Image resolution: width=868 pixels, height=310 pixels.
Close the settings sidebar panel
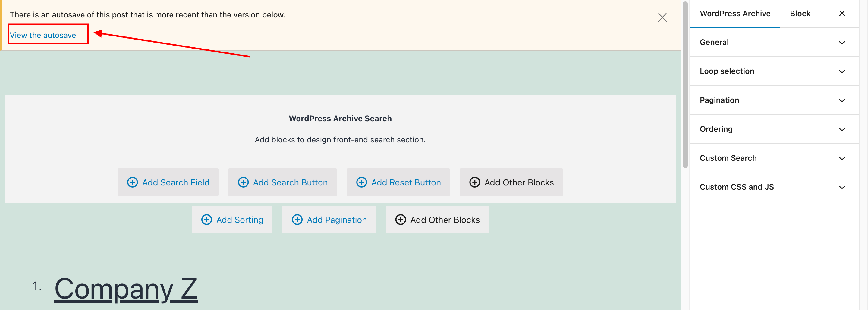[842, 14]
